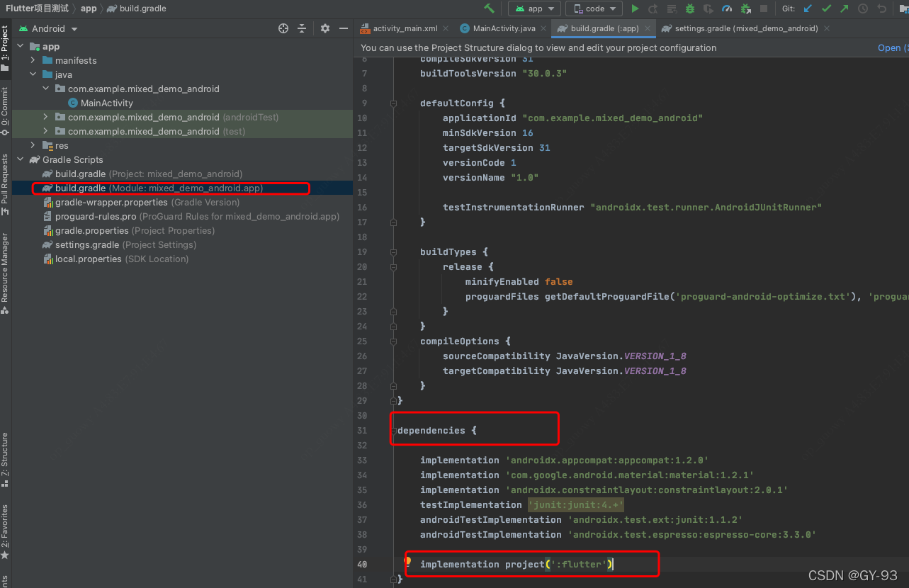Click the Stop square icon
This screenshot has height=588, width=909.
(x=764, y=9)
